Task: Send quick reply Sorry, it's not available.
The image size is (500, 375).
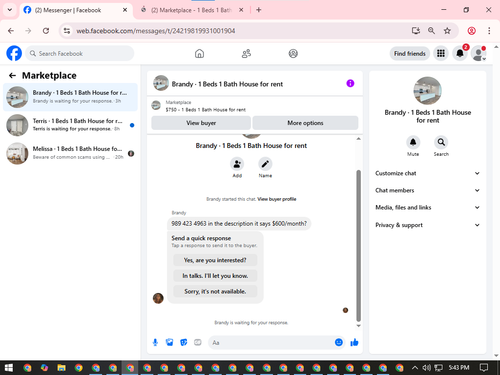Action: (215, 291)
